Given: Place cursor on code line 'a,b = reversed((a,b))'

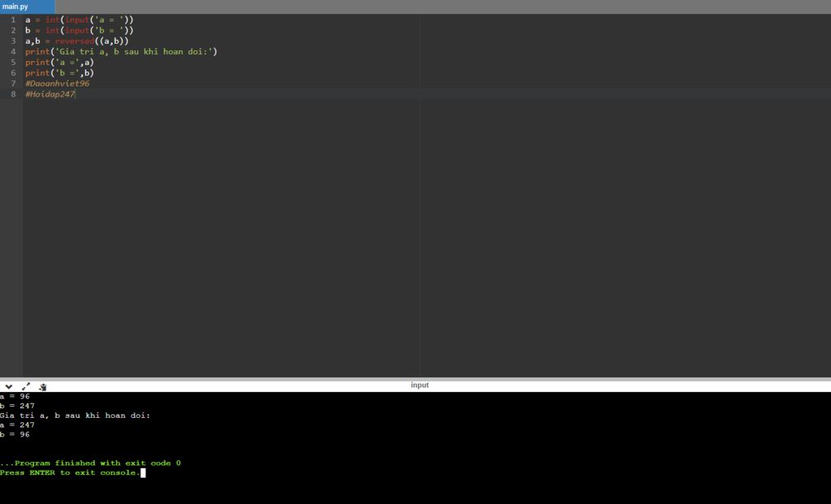Looking at the screenshot, I should pyautogui.click(x=77, y=41).
